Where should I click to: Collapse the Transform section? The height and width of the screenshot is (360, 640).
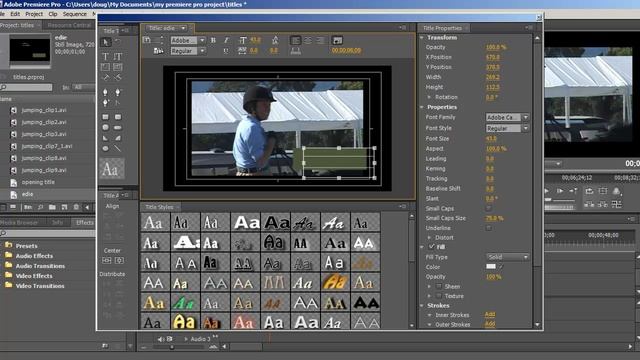(422, 38)
